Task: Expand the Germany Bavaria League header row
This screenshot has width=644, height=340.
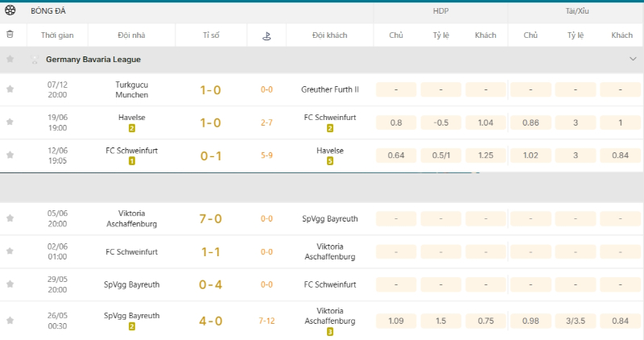Action: (322, 60)
